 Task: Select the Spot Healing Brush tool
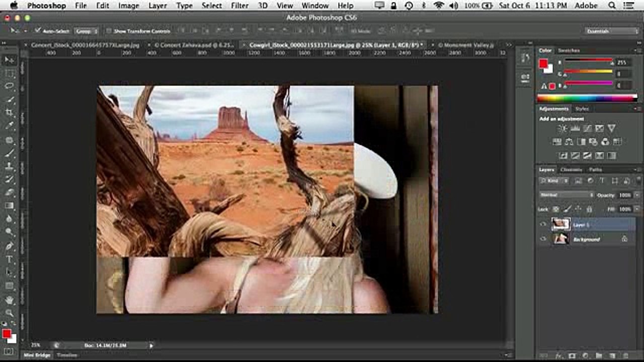(x=10, y=140)
